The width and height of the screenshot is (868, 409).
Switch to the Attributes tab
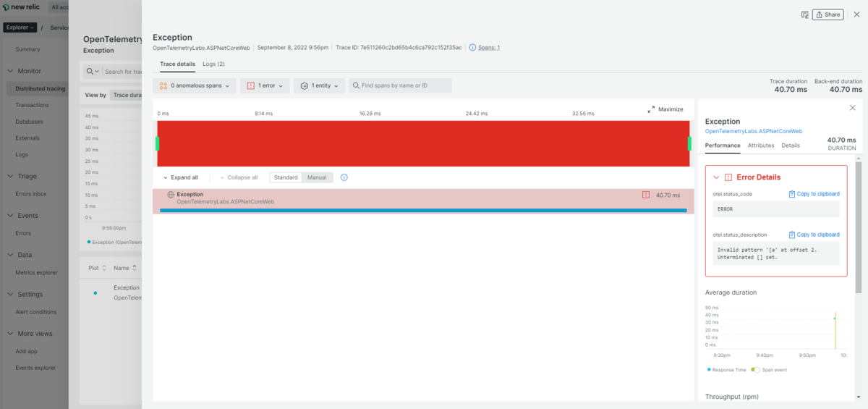pos(761,146)
